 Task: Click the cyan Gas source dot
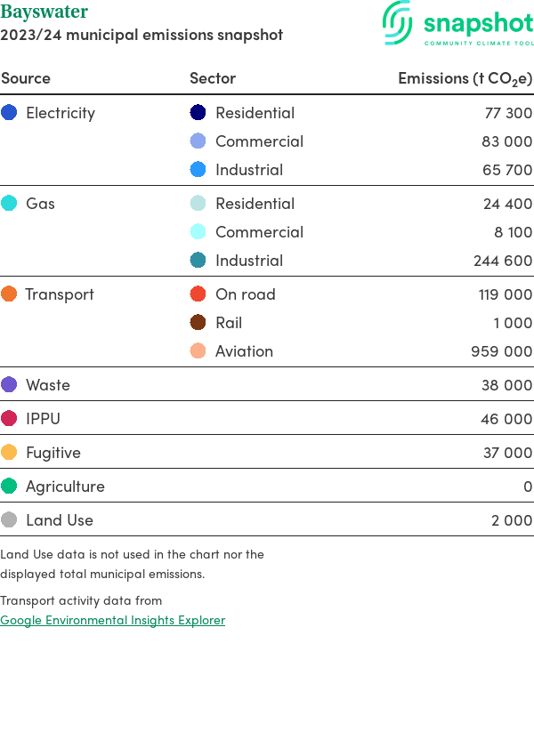pos(9,204)
